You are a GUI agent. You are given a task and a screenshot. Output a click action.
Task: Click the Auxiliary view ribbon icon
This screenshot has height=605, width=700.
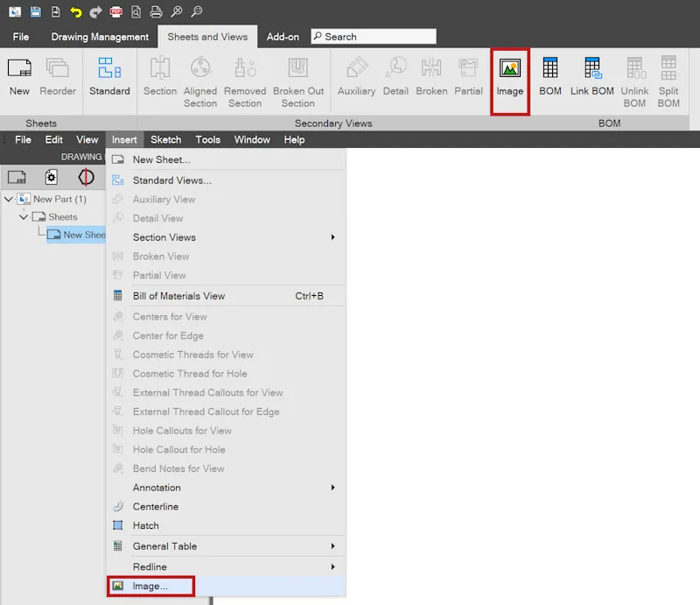click(x=356, y=76)
